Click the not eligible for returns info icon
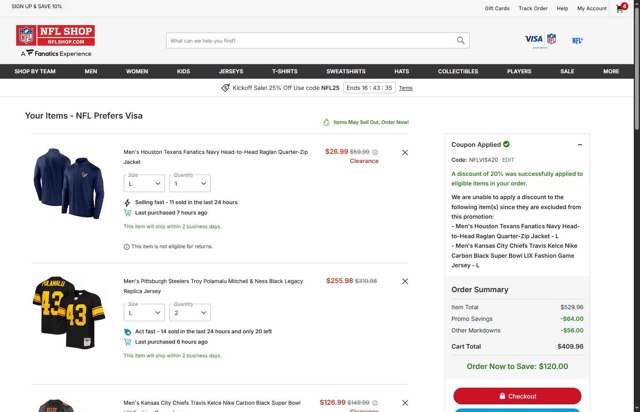Viewport: 640px width, 412px height. pos(127,247)
